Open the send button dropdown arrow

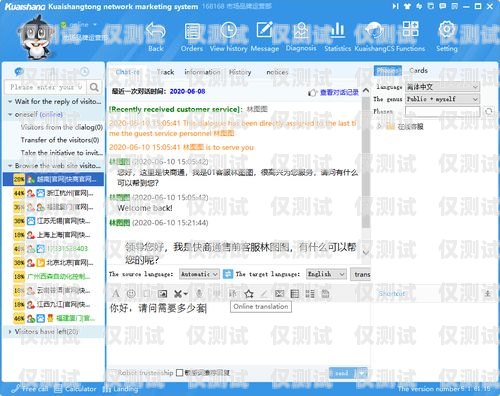coord(362,373)
